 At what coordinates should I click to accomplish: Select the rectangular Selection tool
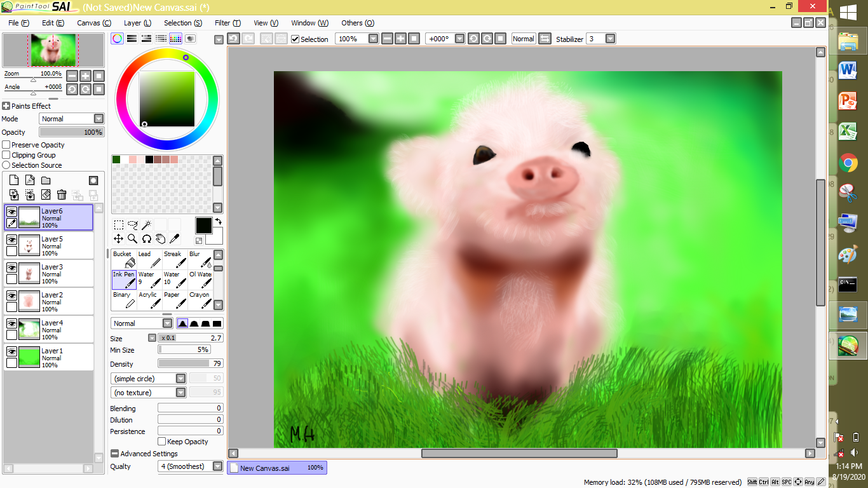point(119,224)
